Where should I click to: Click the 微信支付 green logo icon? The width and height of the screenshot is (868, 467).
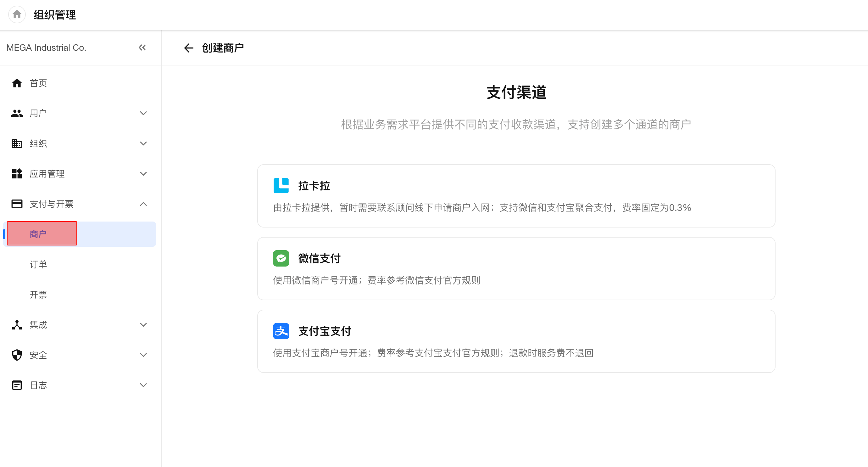[281, 258]
